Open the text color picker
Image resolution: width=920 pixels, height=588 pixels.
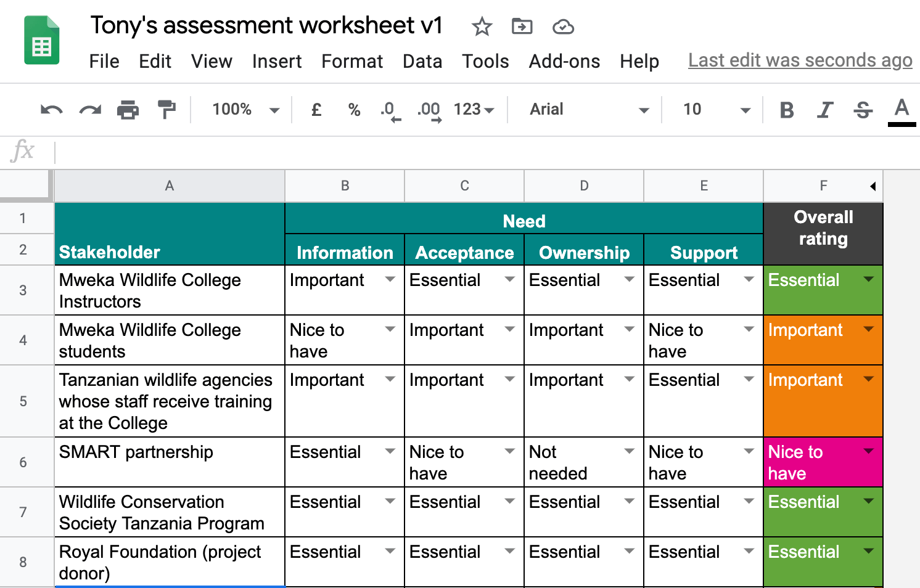(902, 110)
